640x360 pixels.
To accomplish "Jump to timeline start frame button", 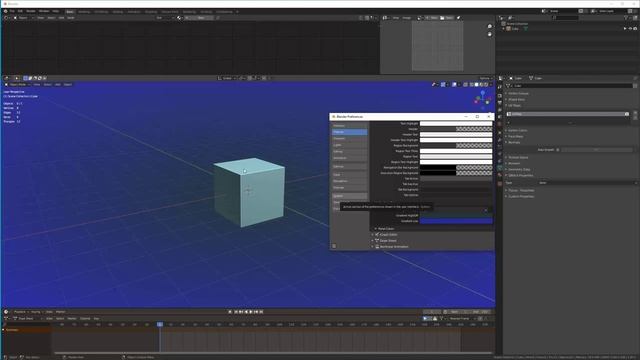I will coord(236,312).
